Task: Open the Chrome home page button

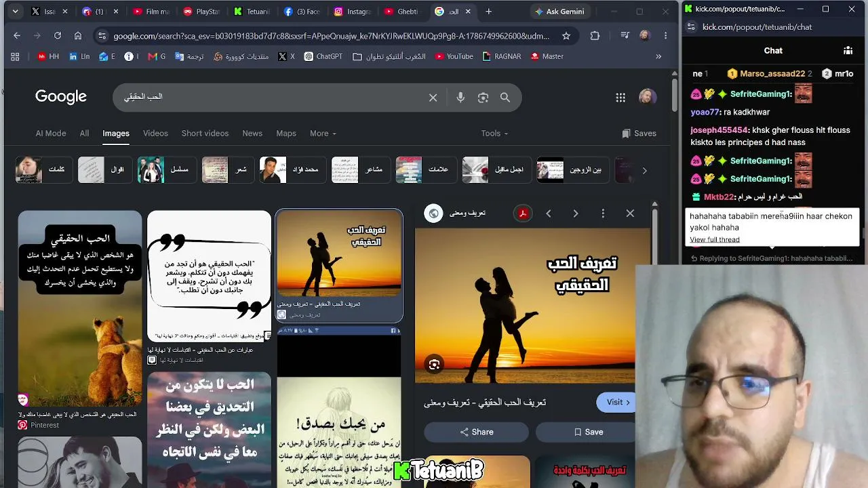Action: point(78,36)
